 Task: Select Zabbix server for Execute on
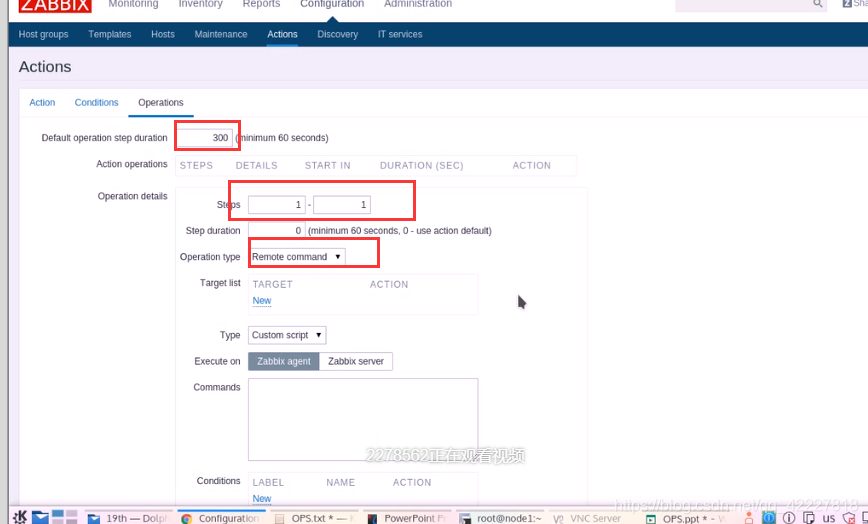pyautogui.click(x=356, y=361)
